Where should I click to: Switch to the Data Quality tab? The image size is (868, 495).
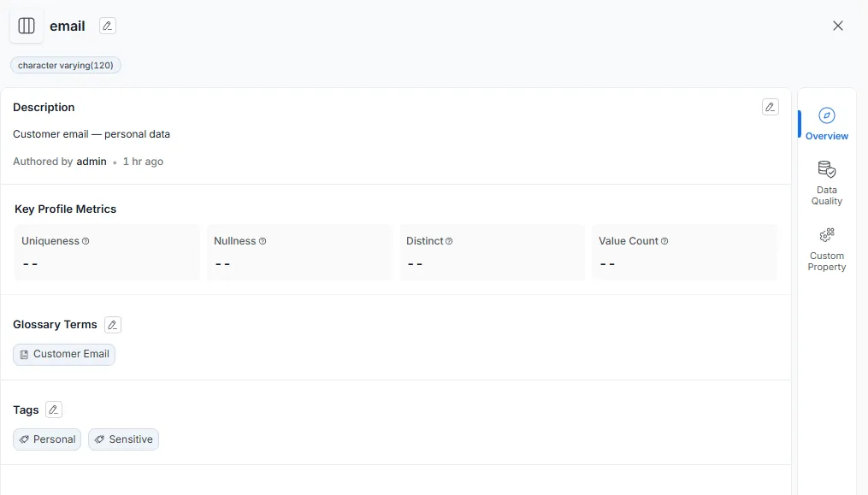click(826, 183)
